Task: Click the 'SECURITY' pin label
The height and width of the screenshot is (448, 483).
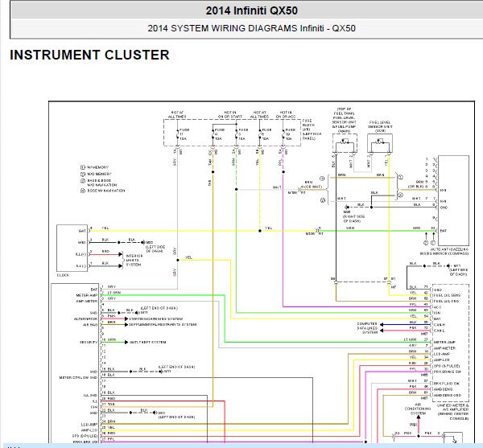Action: [89, 342]
